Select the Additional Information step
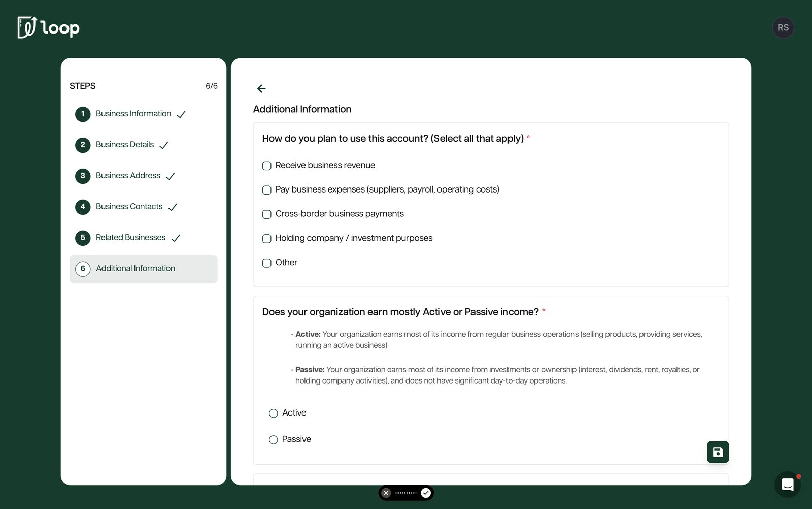Viewport: 812px width, 509px height. [144, 269]
